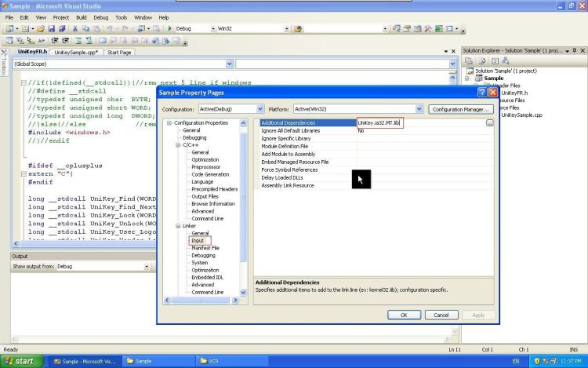Click the ellipsis button for Additional Dependencies
This screenshot has width=588, height=368.
point(489,123)
